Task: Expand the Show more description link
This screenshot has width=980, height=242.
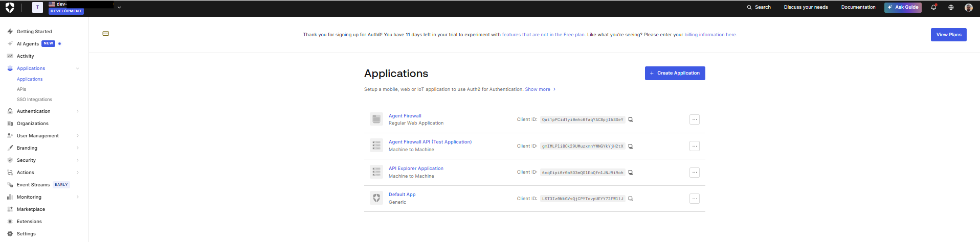Action: pos(540,89)
